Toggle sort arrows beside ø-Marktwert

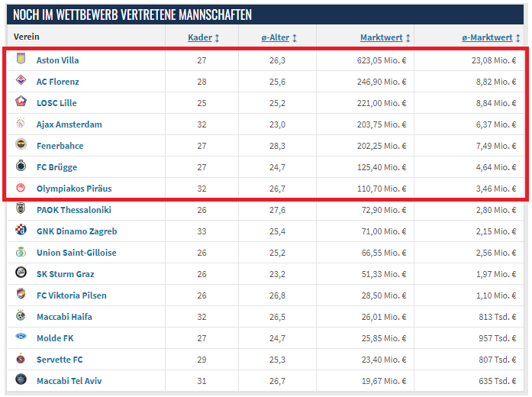pos(517,37)
